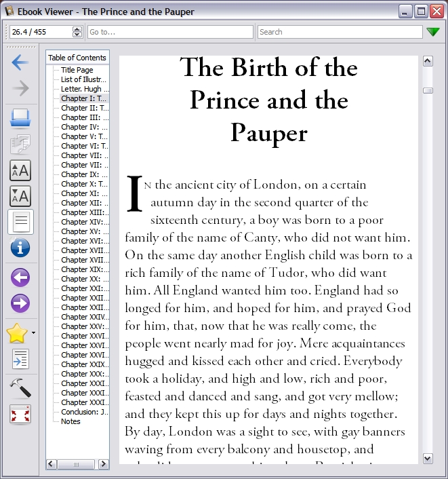Open an ebook with the blue tray icon

20,118
